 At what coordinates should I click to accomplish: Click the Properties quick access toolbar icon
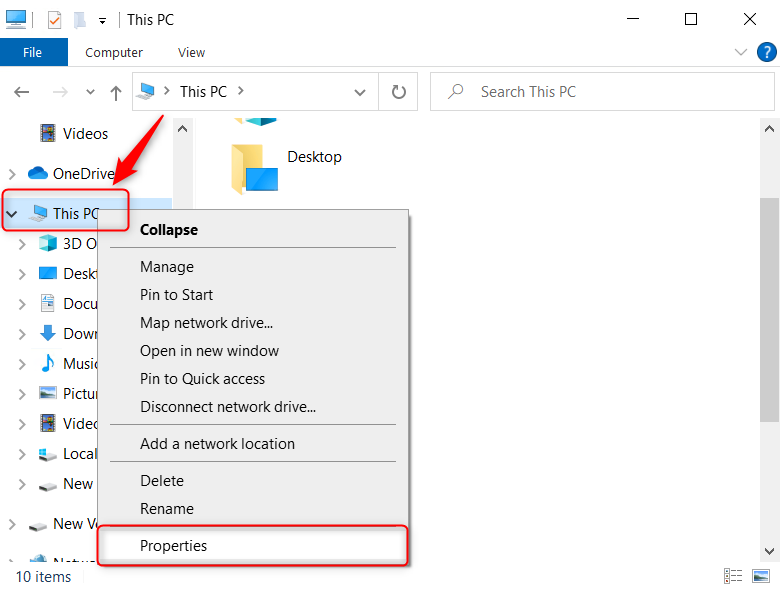click(x=54, y=20)
